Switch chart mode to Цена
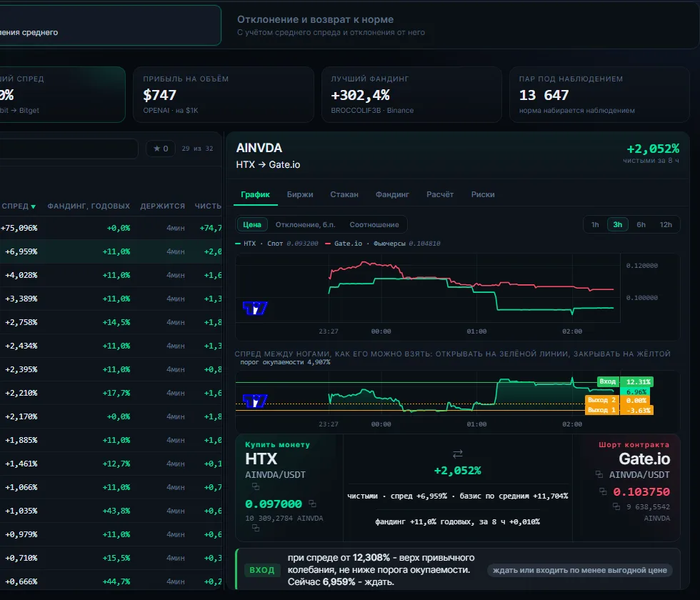The height and width of the screenshot is (600, 700). click(251, 224)
